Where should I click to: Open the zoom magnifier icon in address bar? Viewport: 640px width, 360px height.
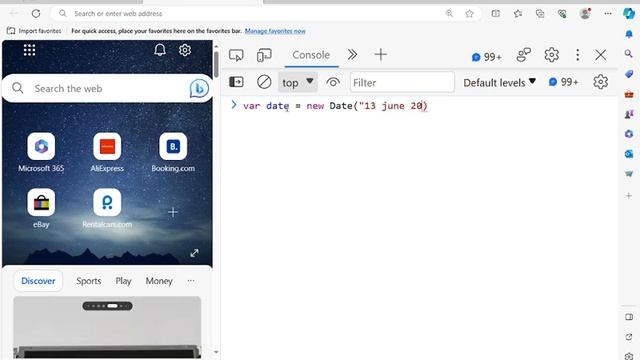click(449, 13)
